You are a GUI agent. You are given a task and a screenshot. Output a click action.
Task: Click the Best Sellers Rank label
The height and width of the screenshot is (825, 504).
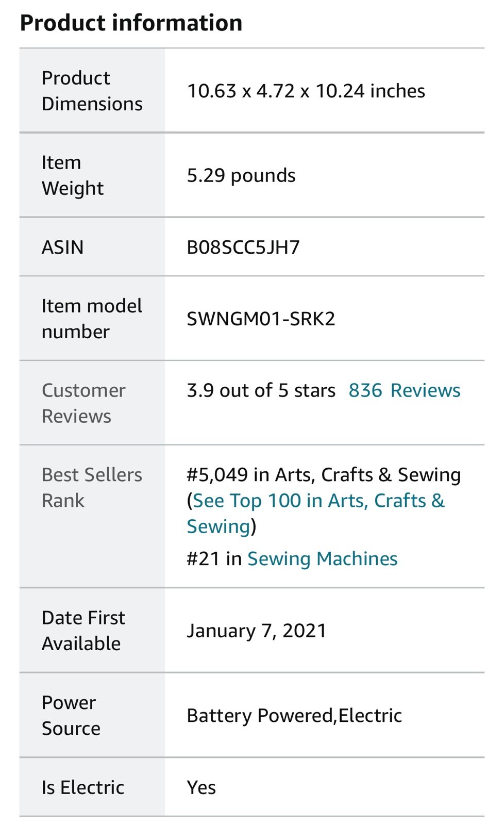point(92,487)
